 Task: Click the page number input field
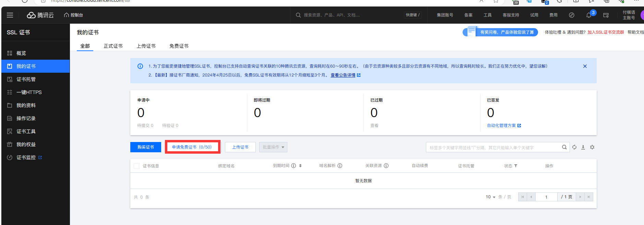tap(546, 197)
